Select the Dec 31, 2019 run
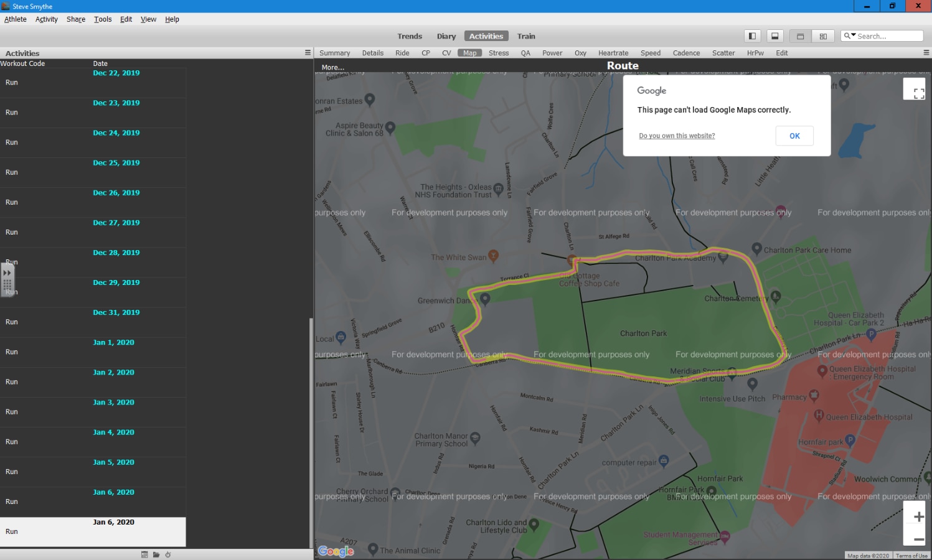 tap(93, 322)
